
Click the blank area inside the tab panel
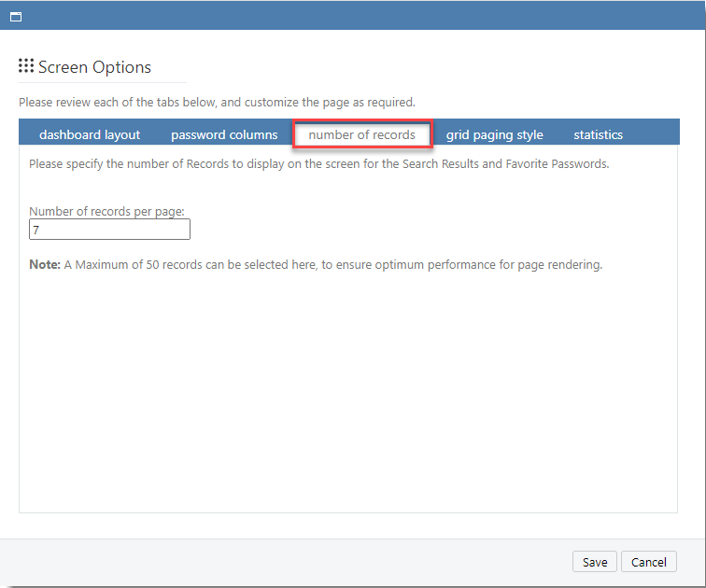coord(347,392)
